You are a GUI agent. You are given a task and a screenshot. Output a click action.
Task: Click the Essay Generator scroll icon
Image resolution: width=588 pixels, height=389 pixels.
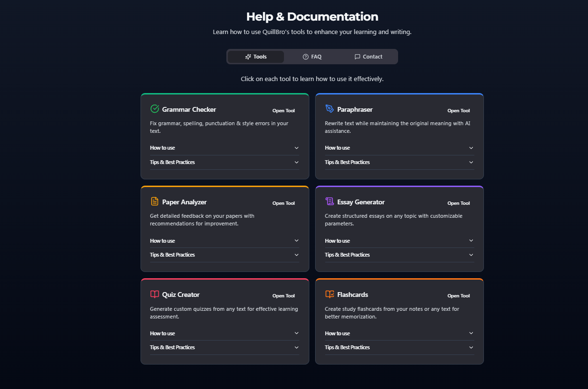coord(329,201)
